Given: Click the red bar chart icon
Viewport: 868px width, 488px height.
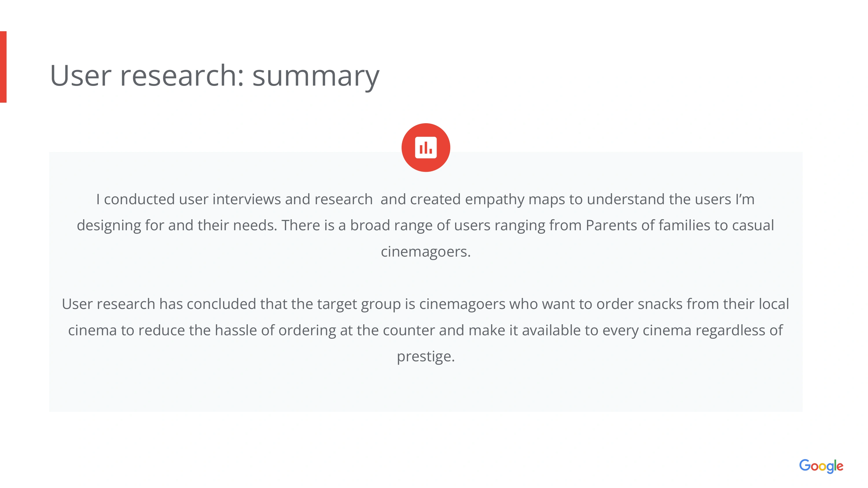Looking at the screenshot, I should tap(426, 148).
